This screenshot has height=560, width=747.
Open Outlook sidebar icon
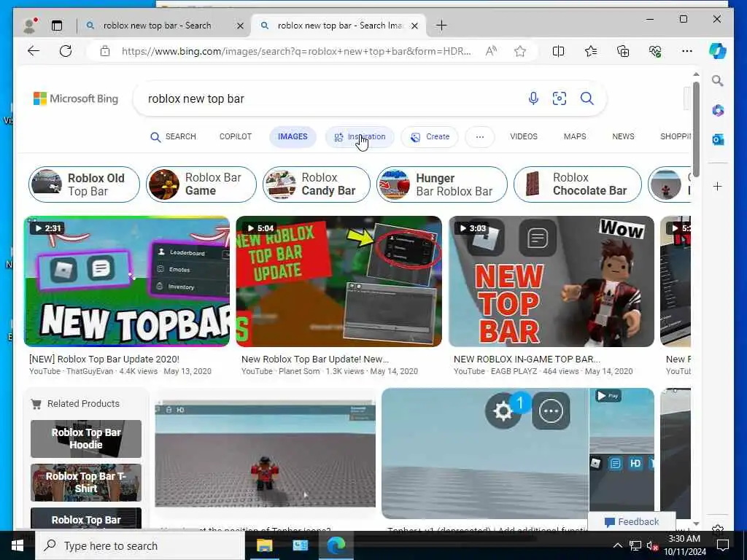[718, 139]
